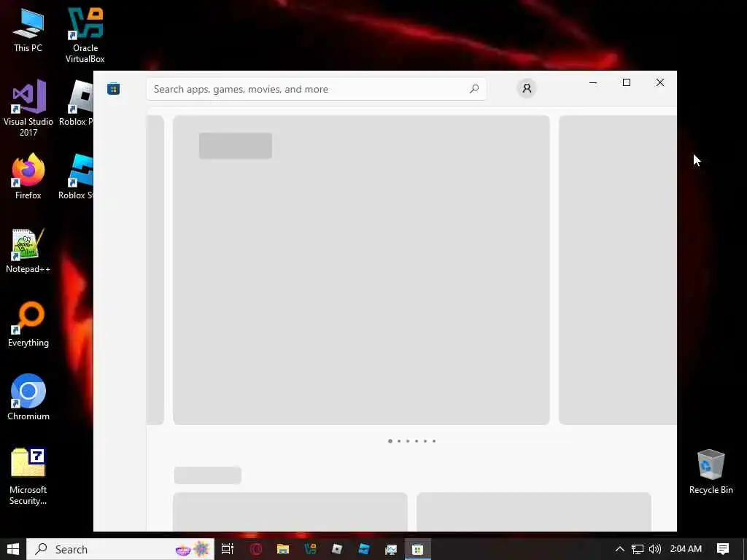Open File Explorer from taskbar
747x560 pixels.
(283, 549)
